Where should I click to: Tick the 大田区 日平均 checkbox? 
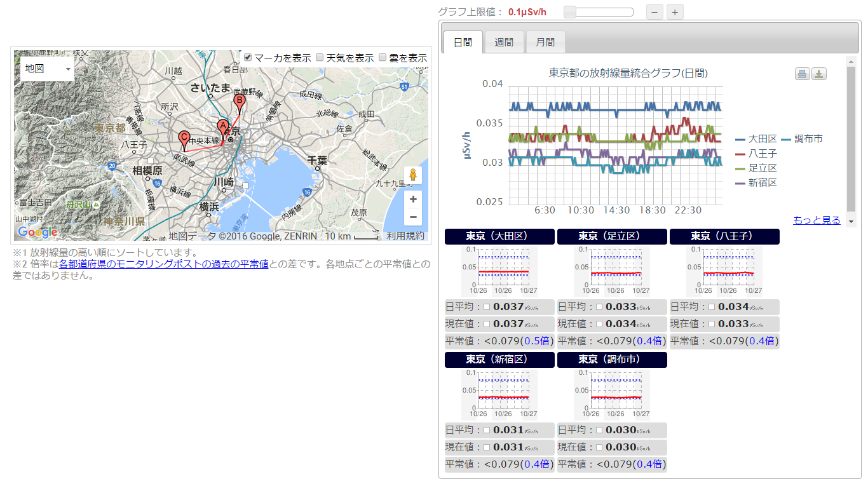click(487, 307)
